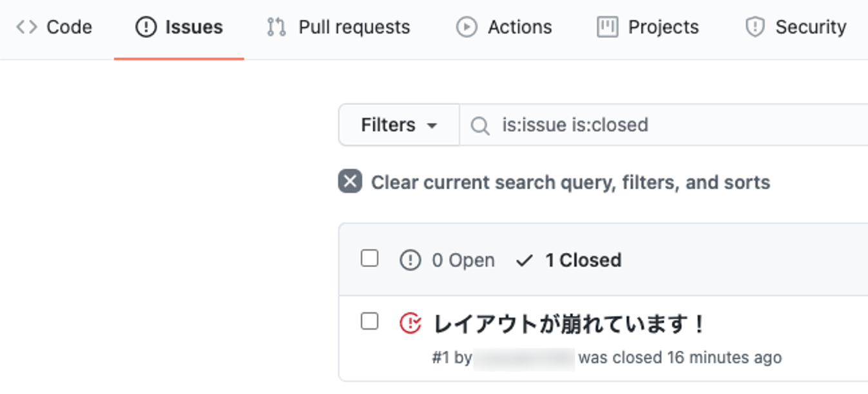Click the Code angle-brackets icon
Screen dimensions: 868x394
coord(26,27)
